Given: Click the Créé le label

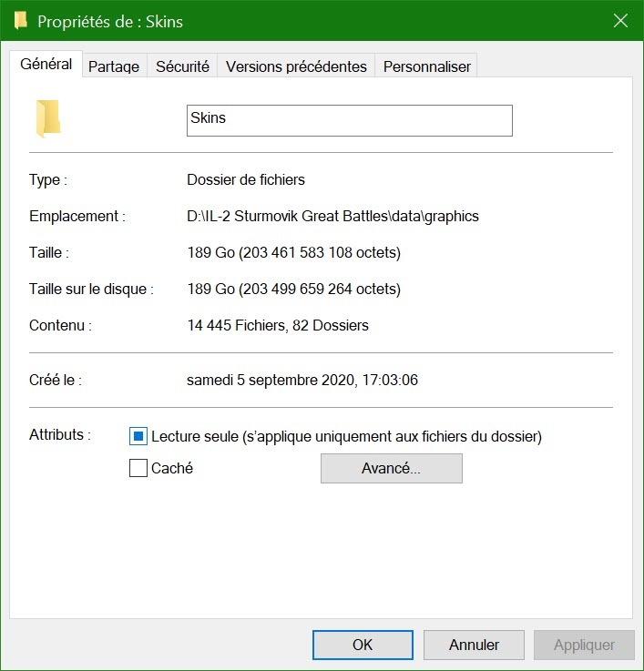Looking at the screenshot, I should coord(56,380).
